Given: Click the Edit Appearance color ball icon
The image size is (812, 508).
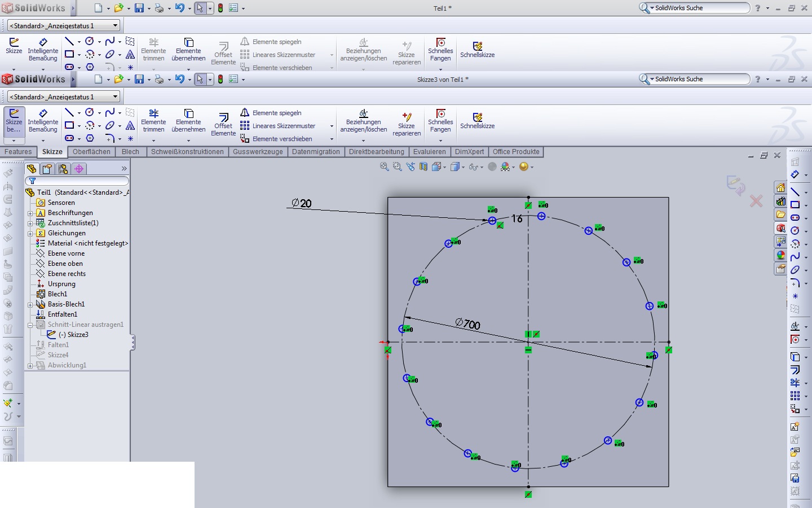Looking at the screenshot, I should coord(505,167).
